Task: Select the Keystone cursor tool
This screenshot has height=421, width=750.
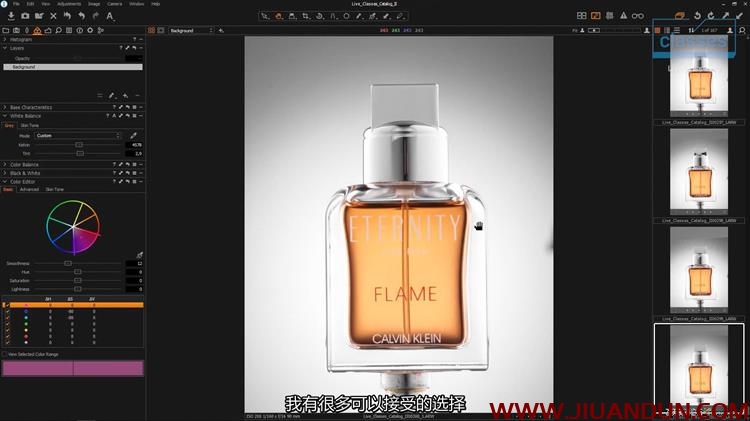Action: [333, 16]
